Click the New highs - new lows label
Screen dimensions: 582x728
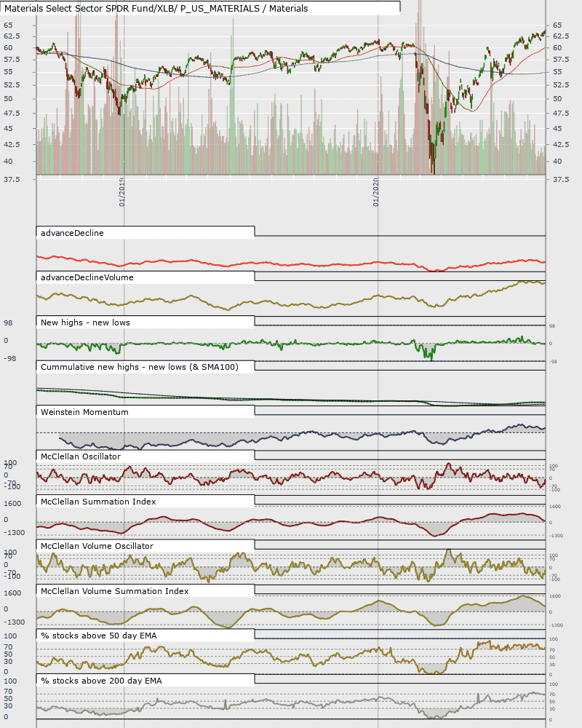tap(85, 323)
